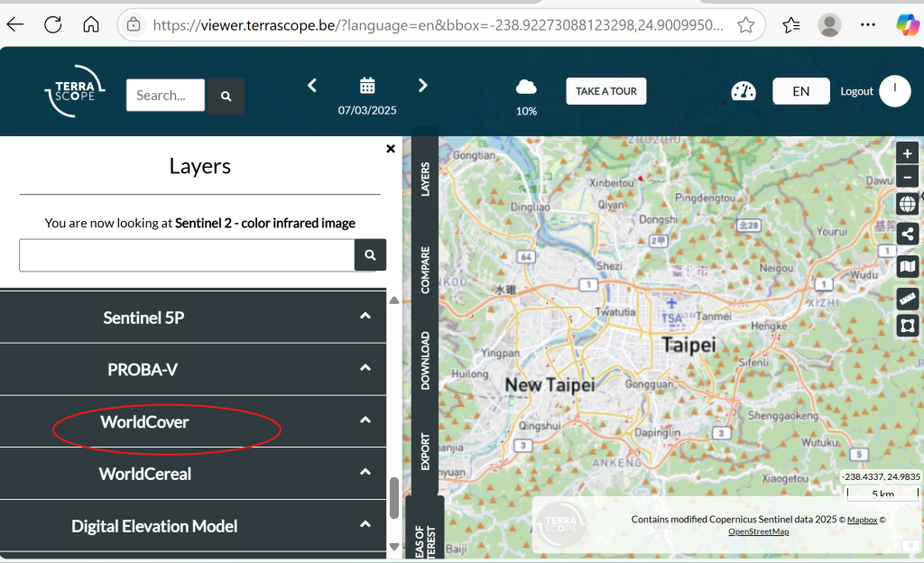The height and width of the screenshot is (563, 924).
Task: Focus the layers search input field
Action: [187, 255]
